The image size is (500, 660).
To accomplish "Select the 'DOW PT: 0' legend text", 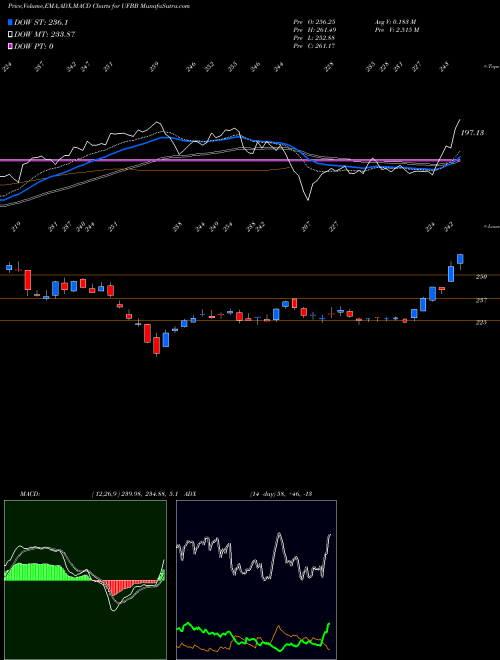I will (34, 46).
